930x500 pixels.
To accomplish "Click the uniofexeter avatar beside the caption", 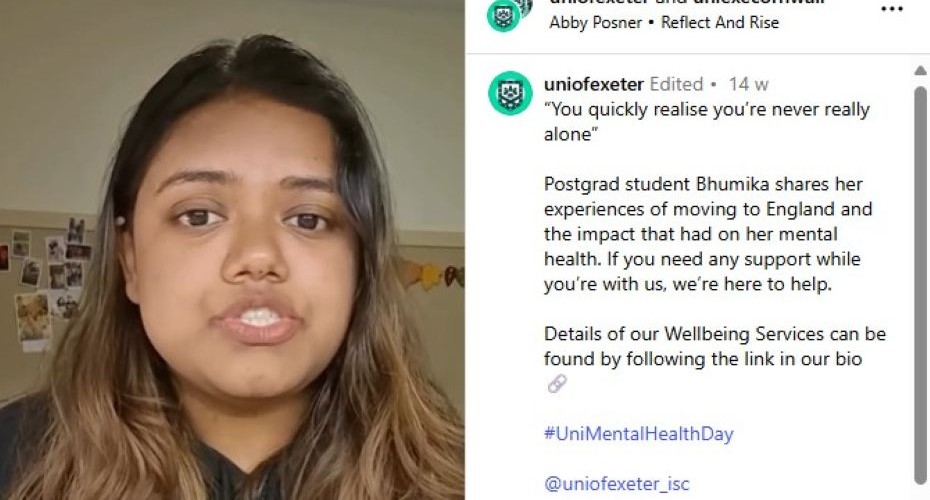I will [x=510, y=93].
